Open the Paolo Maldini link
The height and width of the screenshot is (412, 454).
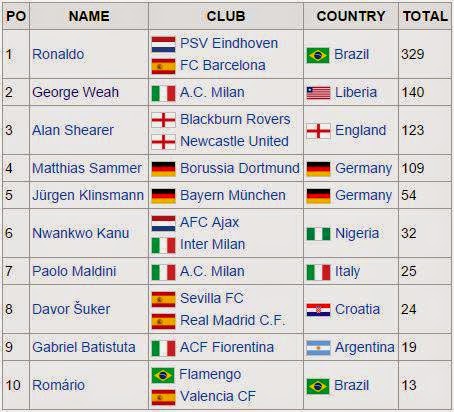74,271
